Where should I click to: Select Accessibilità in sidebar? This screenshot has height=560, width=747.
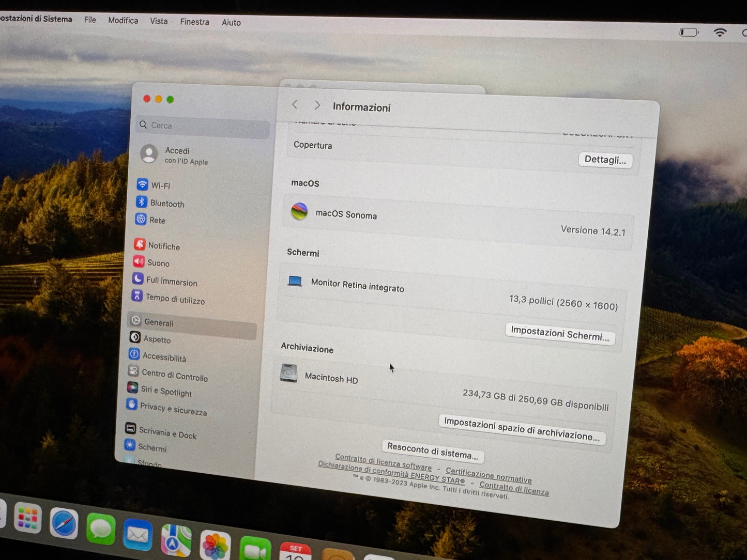point(164,357)
